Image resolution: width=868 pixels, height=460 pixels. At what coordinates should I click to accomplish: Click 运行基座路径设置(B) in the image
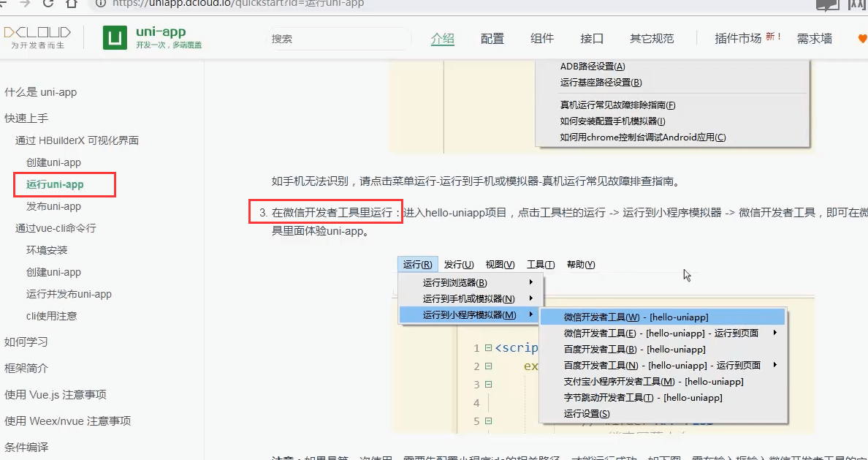coord(601,83)
